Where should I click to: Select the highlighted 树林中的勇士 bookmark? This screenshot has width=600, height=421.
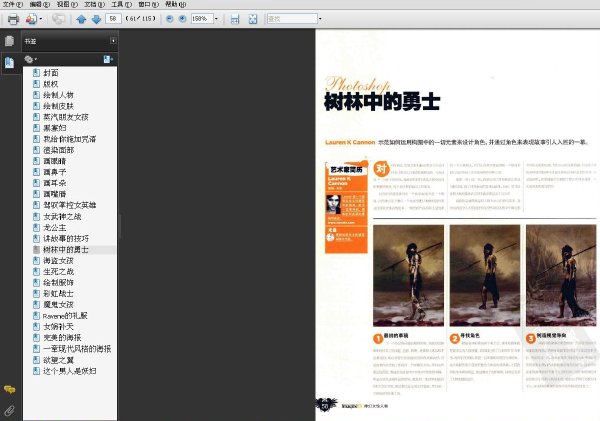pos(66,250)
